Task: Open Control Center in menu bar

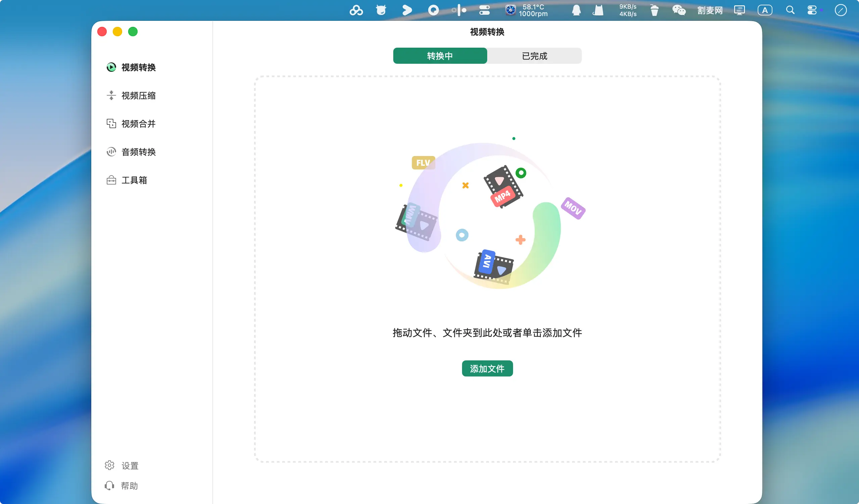Action: (x=812, y=10)
